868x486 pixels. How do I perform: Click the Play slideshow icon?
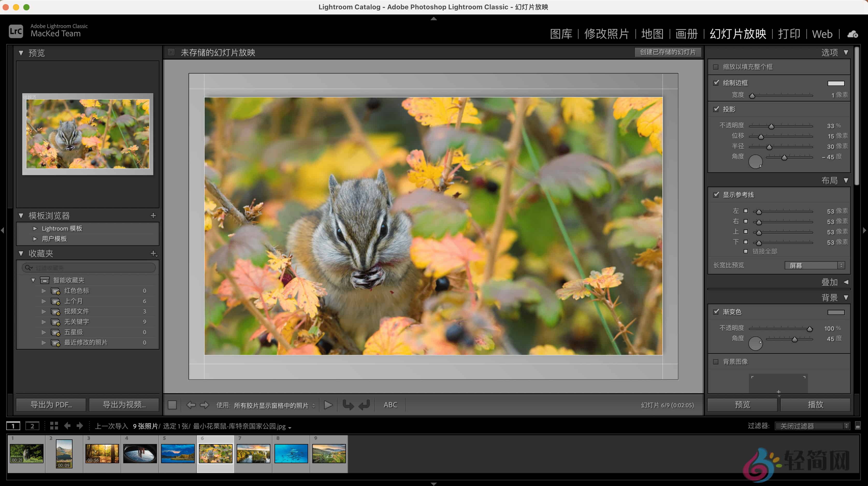[328, 405]
